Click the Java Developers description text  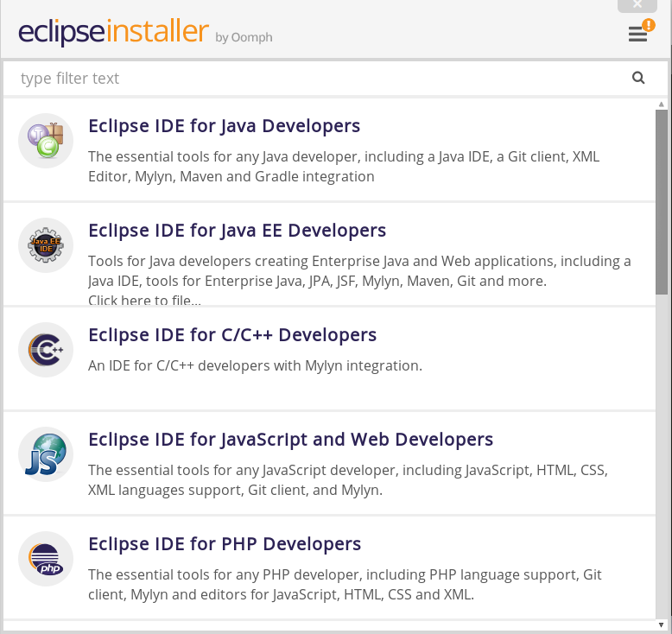(344, 167)
